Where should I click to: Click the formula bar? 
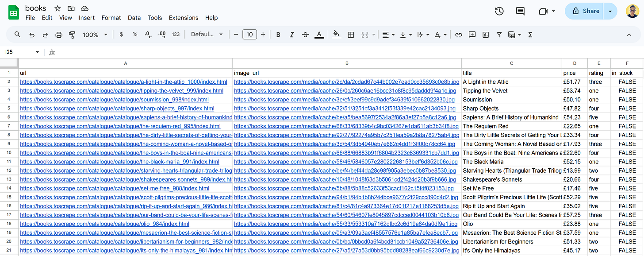(349, 52)
